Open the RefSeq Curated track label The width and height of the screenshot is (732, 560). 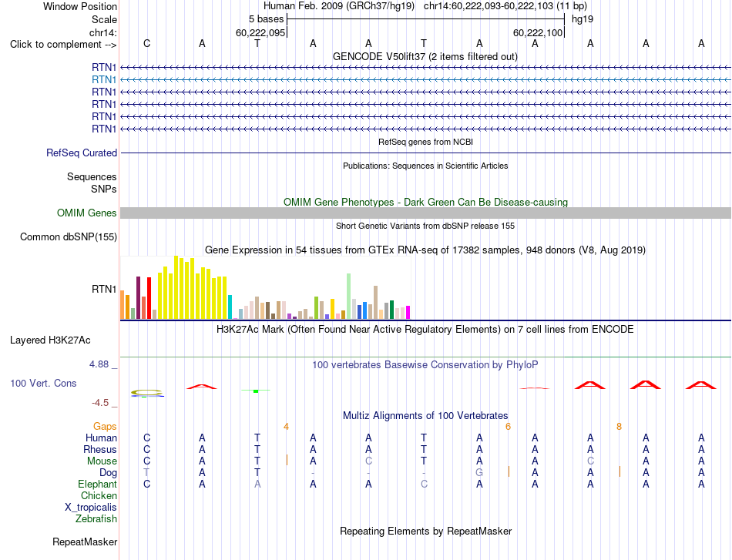[82, 153]
